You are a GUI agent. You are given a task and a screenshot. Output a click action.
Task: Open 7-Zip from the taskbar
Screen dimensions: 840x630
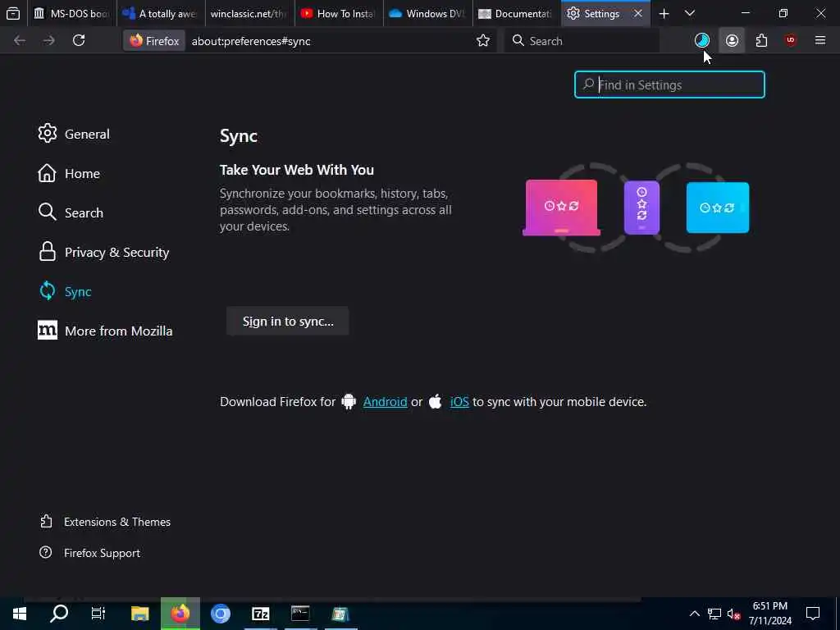(x=260, y=614)
